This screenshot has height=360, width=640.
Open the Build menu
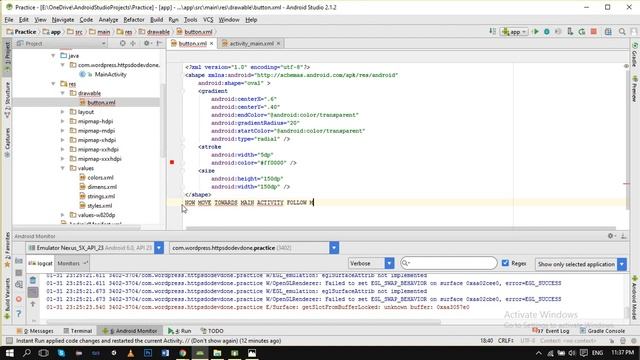click(x=156, y=20)
